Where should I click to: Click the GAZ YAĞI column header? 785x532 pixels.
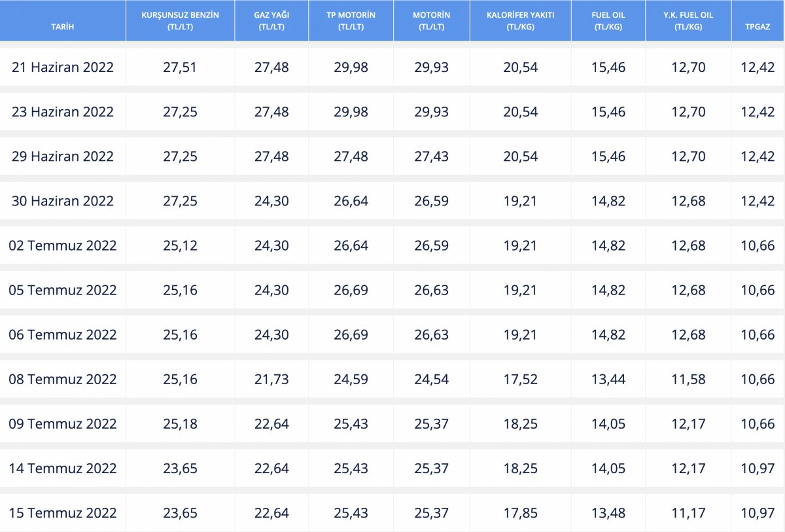pos(271,21)
